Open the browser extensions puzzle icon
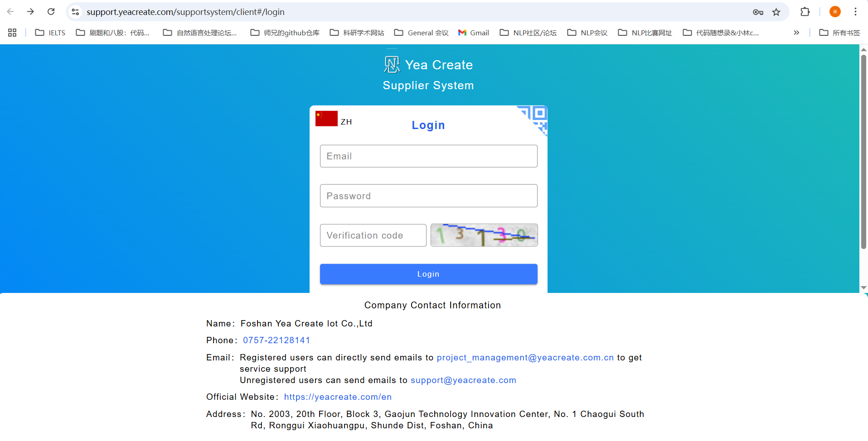Image resolution: width=868 pixels, height=441 pixels. point(805,12)
